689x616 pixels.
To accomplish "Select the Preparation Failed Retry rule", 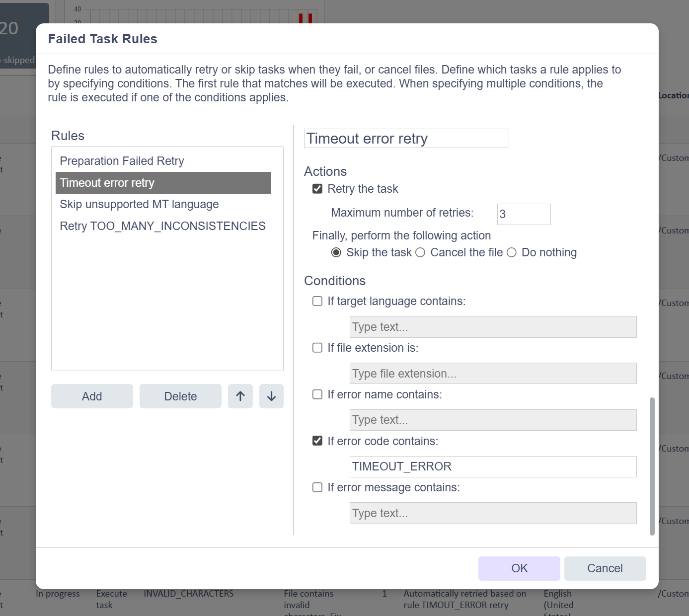I will pyautogui.click(x=122, y=161).
